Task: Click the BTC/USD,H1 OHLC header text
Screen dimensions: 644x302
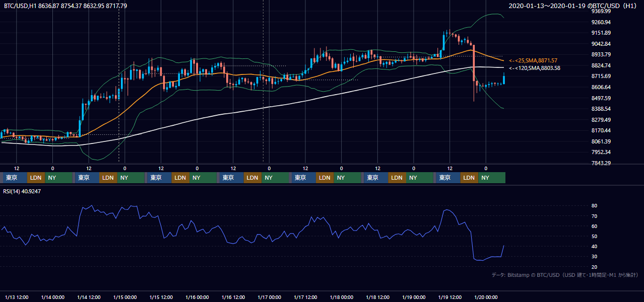Action: click(x=66, y=6)
